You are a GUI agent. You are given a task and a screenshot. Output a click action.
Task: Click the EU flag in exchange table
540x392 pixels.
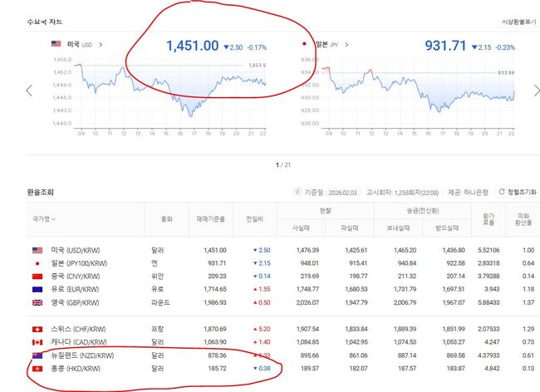(37, 289)
